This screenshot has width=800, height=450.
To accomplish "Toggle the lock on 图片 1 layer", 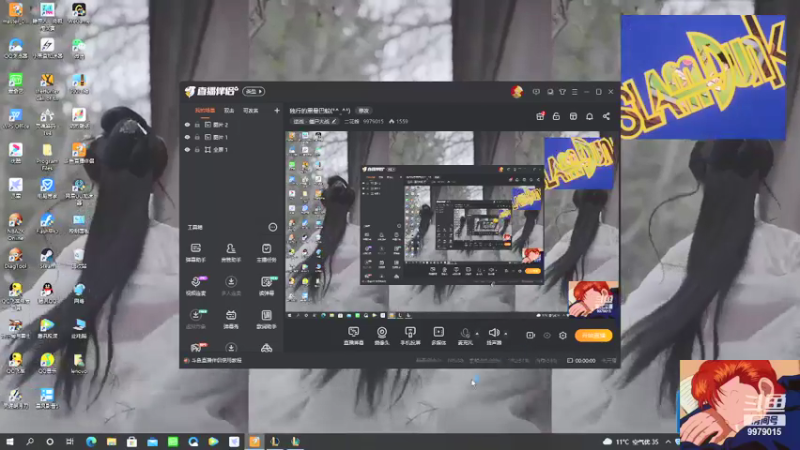I will coord(197,137).
